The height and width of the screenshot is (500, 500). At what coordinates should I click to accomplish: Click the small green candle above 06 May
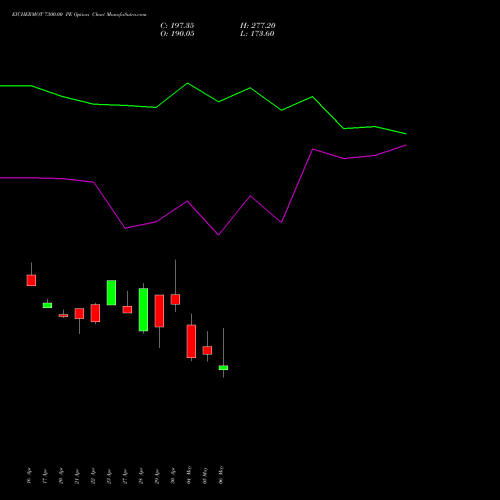coord(223,368)
